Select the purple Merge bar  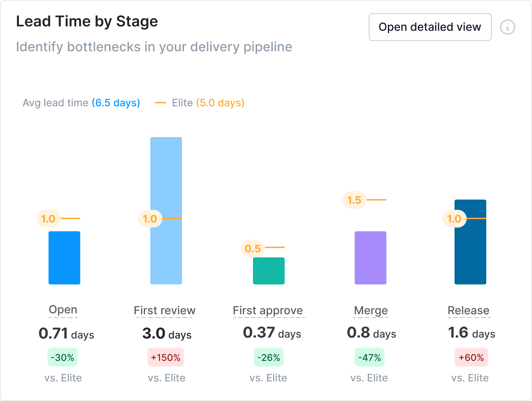point(371,258)
